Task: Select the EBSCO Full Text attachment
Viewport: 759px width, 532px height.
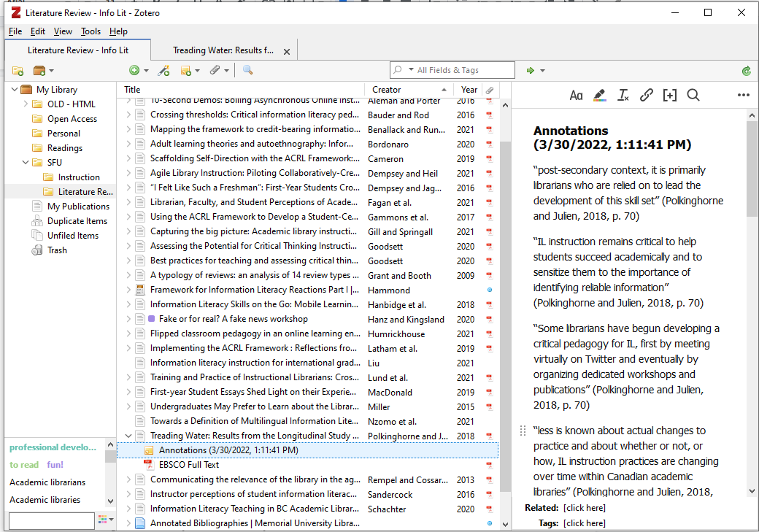Action: click(x=189, y=465)
